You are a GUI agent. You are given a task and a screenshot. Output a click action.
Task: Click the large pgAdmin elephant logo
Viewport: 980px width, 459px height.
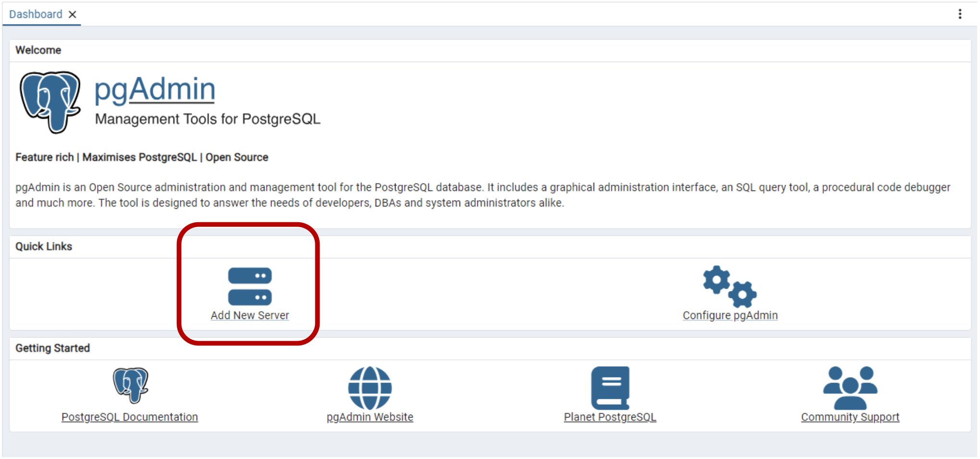(50, 102)
